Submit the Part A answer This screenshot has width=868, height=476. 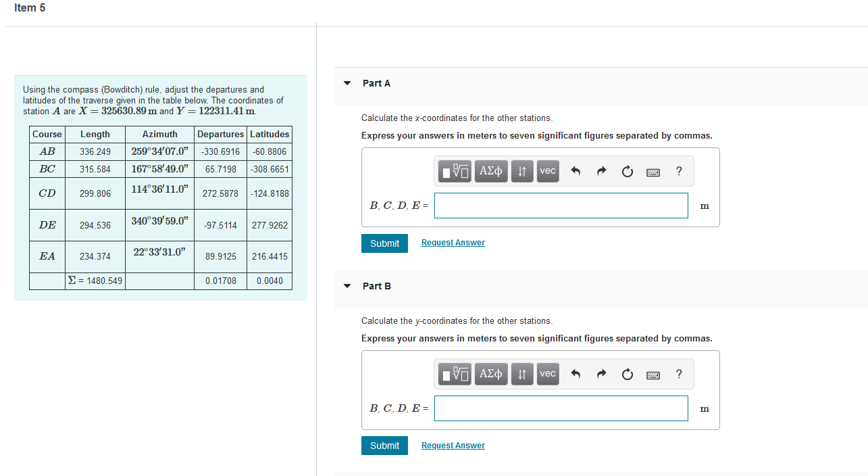pos(384,243)
